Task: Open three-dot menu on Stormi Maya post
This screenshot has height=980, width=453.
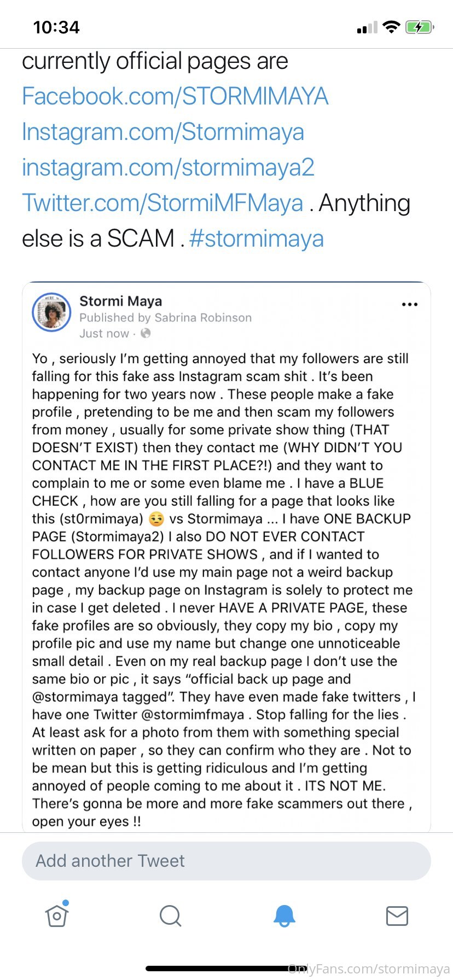Action: [x=409, y=305]
